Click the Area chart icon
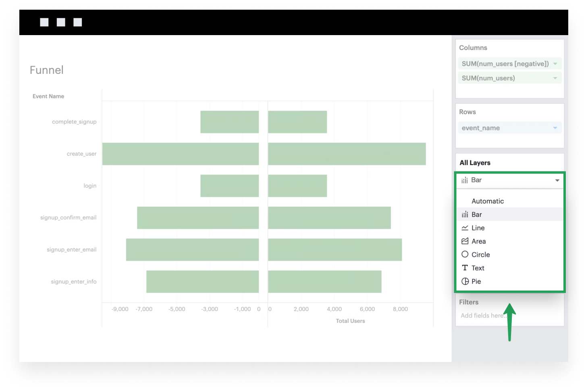 coord(465,241)
